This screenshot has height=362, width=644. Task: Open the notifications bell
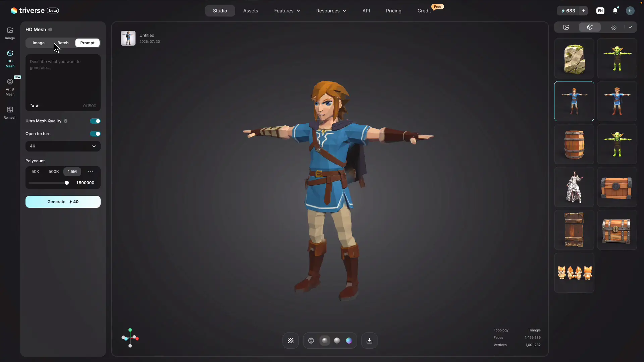click(615, 11)
